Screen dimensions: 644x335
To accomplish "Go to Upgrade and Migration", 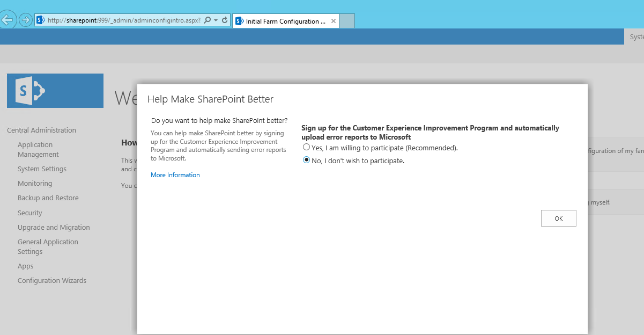I will tap(54, 227).
